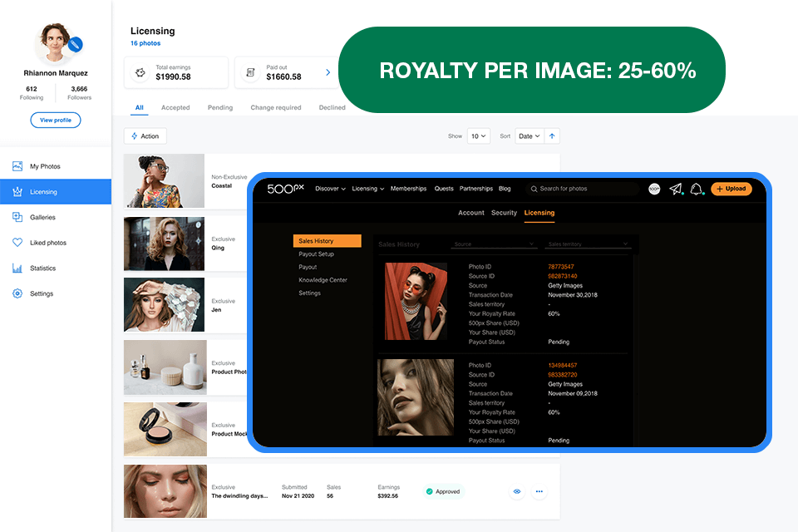Expand the Discover menu

330,189
